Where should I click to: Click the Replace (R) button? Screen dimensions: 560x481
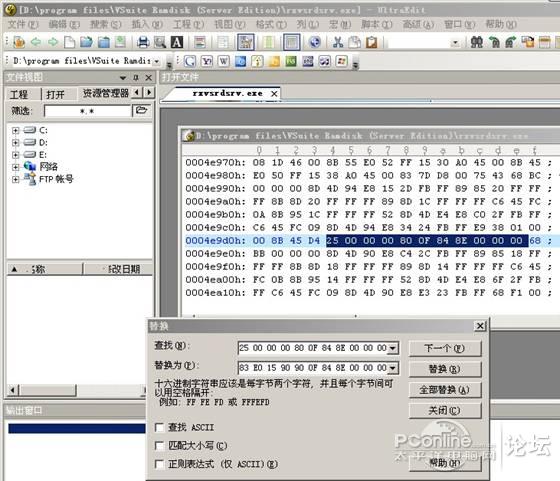click(445, 369)
